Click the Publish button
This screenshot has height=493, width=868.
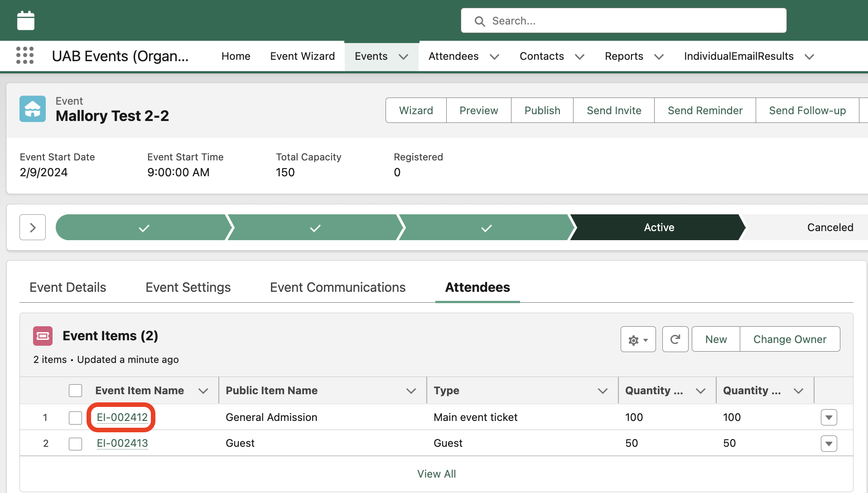tap(542, 110)
